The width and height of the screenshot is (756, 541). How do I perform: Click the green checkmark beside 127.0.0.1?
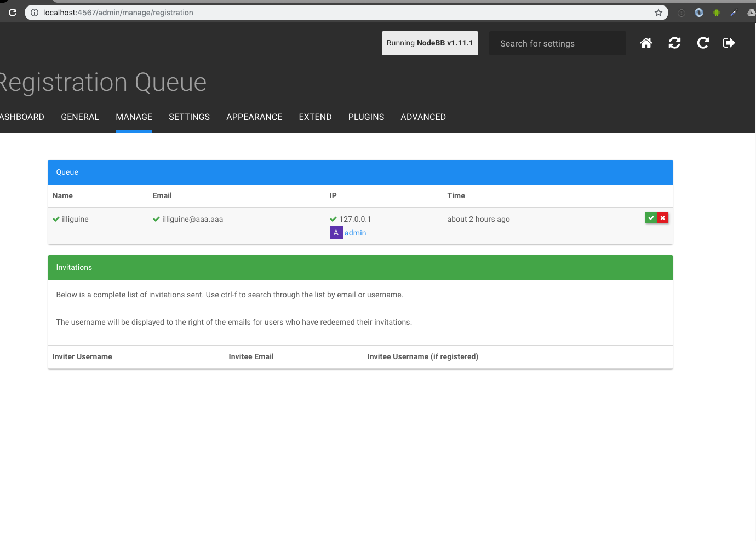pos(333,219)
